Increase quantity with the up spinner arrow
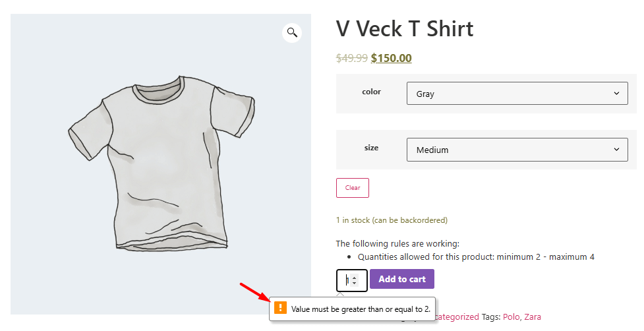The width and height of the screenshot is (644, 331). click(x=355, y=277)
